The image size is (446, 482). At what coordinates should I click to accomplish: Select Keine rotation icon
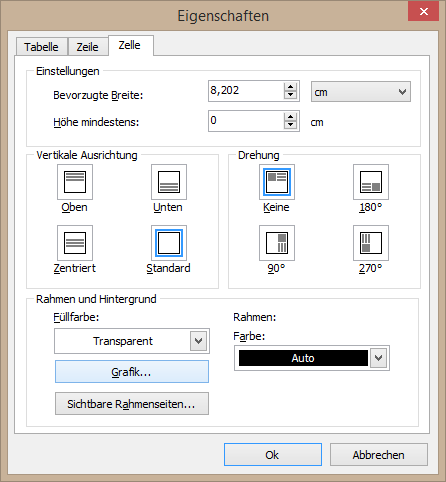[277, 182]
